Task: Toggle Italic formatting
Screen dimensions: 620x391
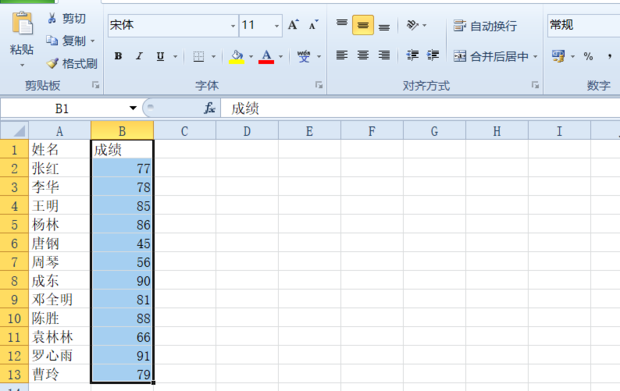Action: click(x=139, y=56)
